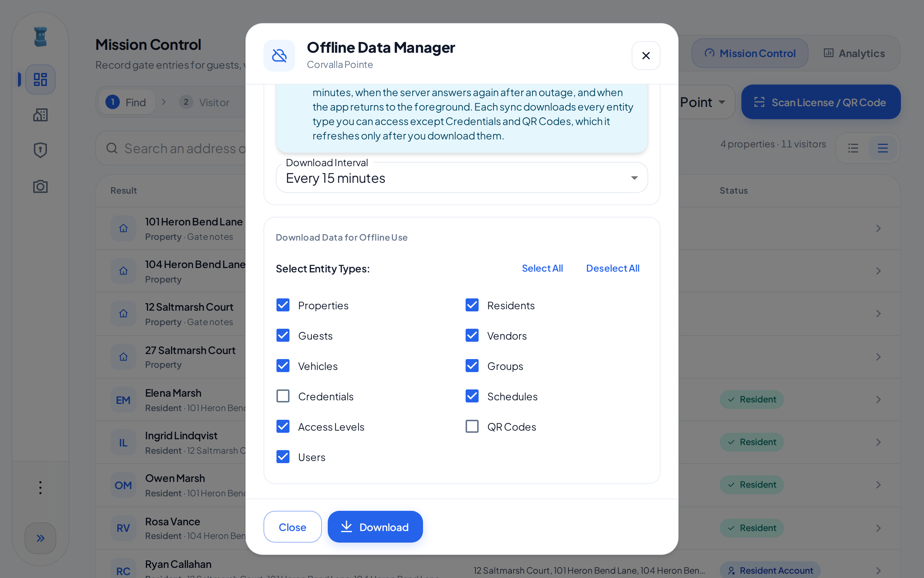Screen dimensions: 924x578
Task: Uncheck the Users checkbox
Action: click(x=283, y=457)
